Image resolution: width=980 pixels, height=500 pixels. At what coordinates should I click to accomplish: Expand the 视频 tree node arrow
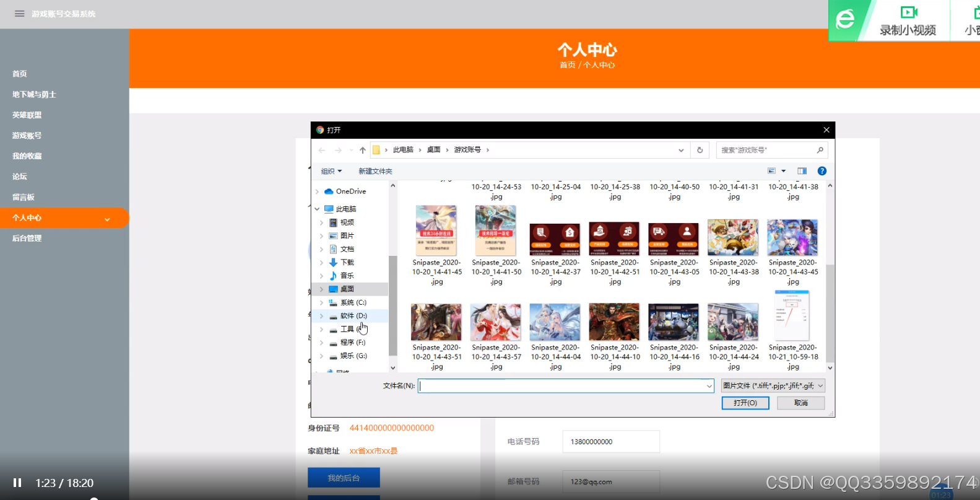[x=321, y=222]
